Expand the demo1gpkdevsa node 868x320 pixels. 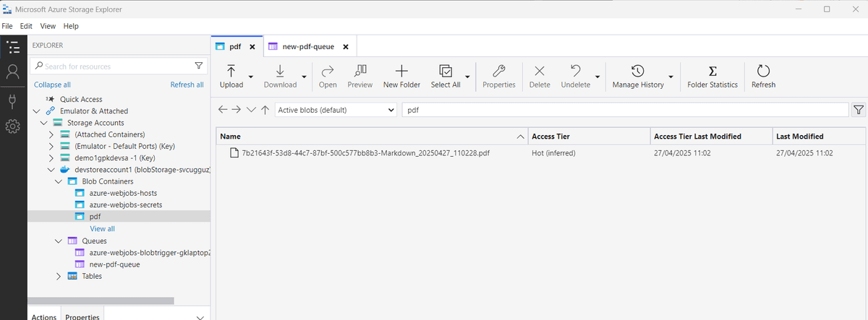tap(51, 158)
